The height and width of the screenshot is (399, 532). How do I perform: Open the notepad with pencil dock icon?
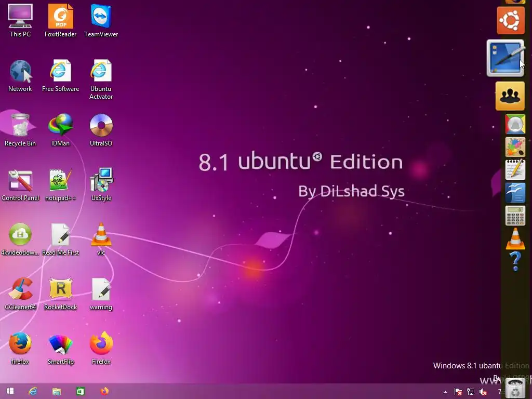pos(515,170)
